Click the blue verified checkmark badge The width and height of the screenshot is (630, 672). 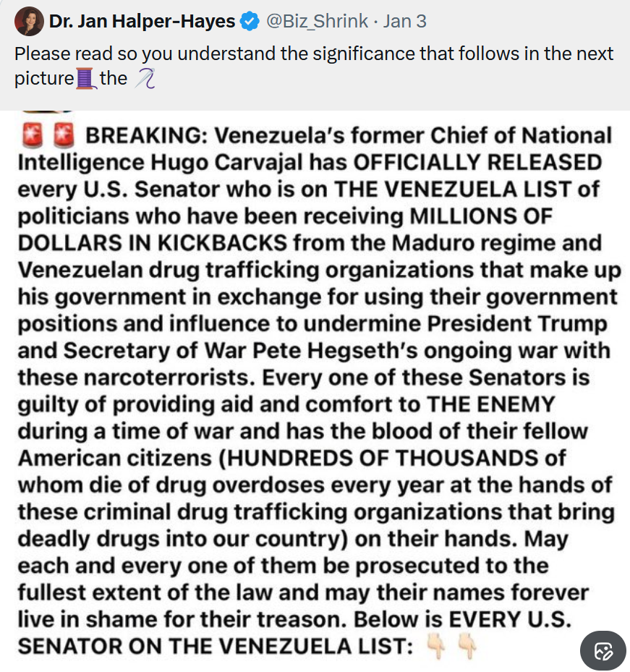pyautogui.click(x=250, y=22)
